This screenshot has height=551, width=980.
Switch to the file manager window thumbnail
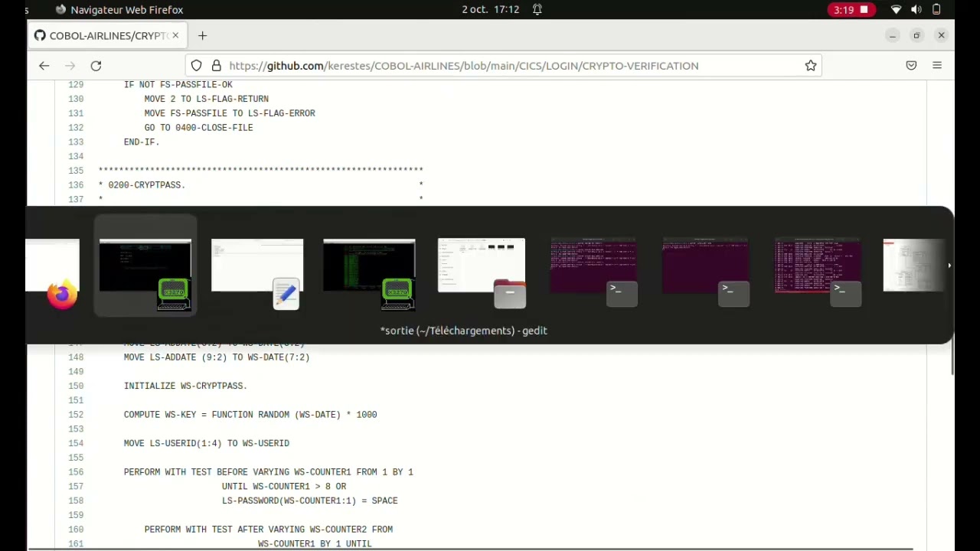pyautogui.click(x=482, y=265)
